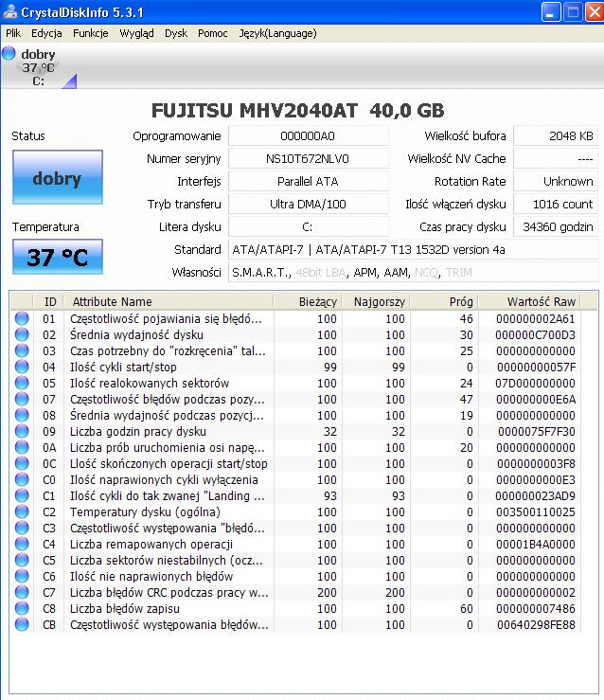Click the status orb of attribute CB
The height and width of the screenshot is (700, 604).
click(x=22, y=624)
